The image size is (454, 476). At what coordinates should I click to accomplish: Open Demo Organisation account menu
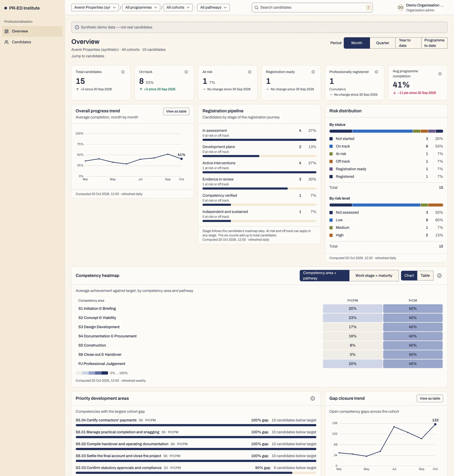(421, 8)
